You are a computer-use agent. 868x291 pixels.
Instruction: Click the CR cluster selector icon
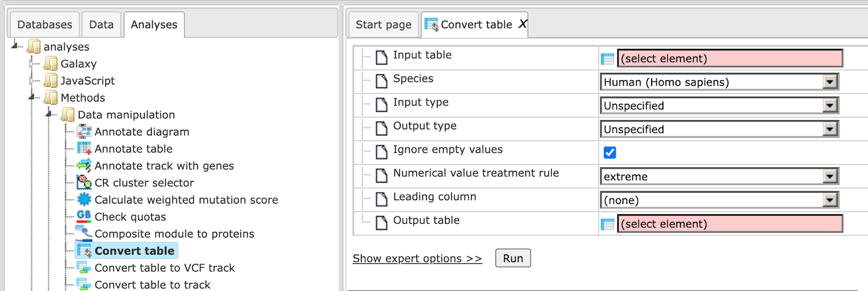pyautogui.click(x=84, y=182)
